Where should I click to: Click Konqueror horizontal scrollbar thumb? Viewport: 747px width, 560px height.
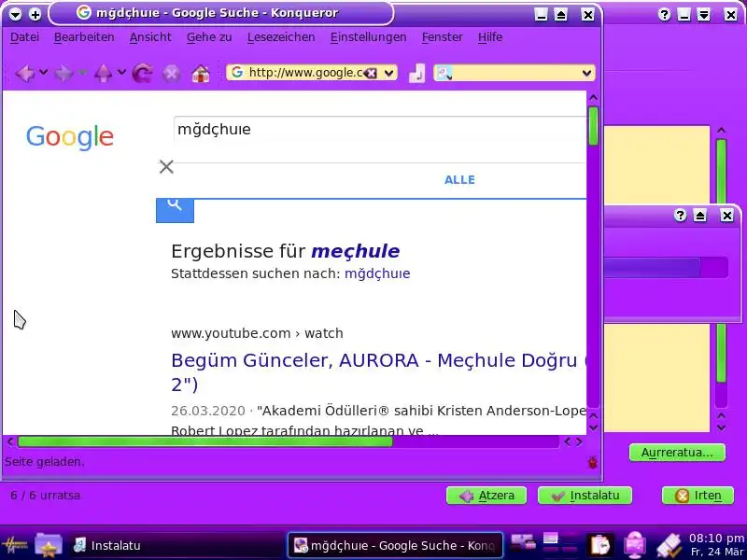(204, 441)
